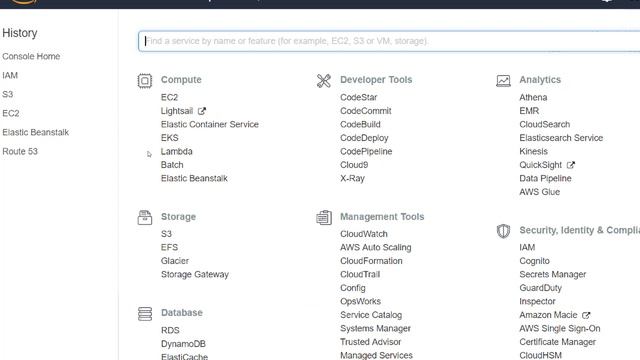The image size is (640, 360).
Task: Open the CodeBuild service
Action: point(360,124)
